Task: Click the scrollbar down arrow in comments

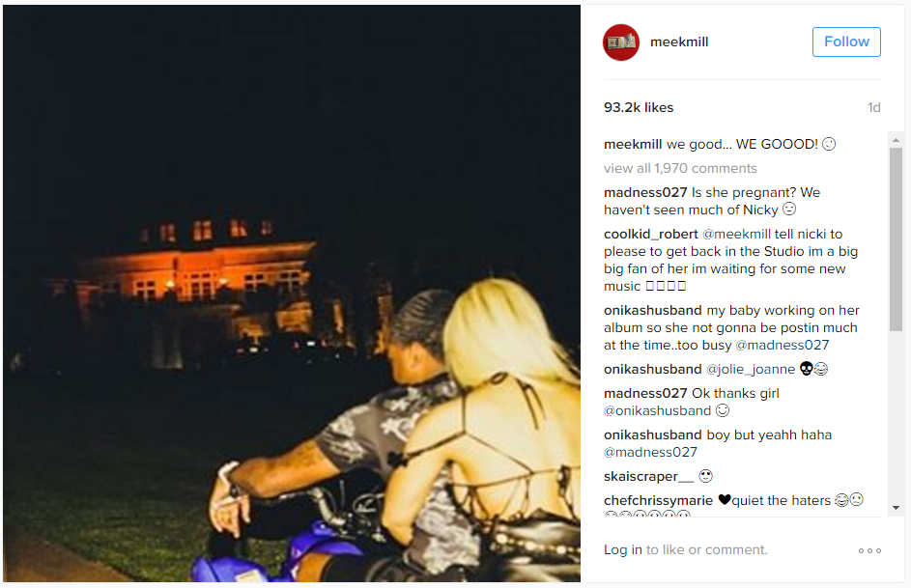Action: [896, 507]
